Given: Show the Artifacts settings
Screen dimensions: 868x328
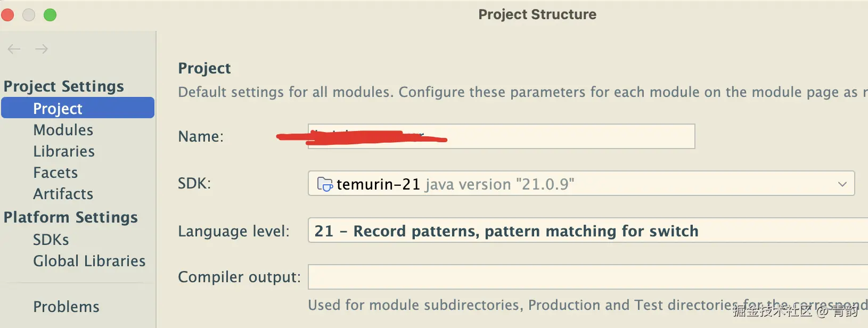Looking at the screenshot, I should pos(63,194).
